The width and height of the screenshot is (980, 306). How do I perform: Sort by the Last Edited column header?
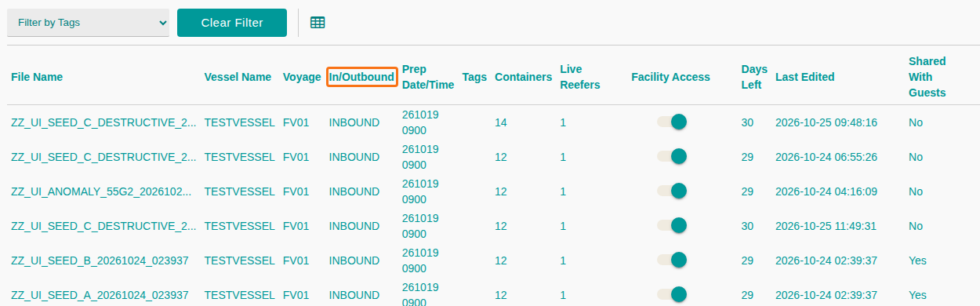click(805, 77)
